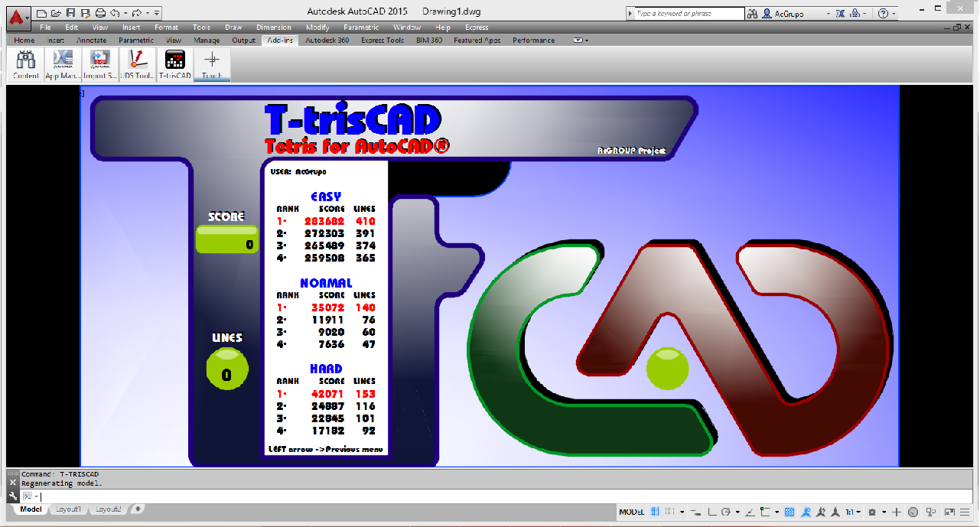980x527 pixels.
Task: Click the new layout plus button
Action: click(x=137, y=509)
